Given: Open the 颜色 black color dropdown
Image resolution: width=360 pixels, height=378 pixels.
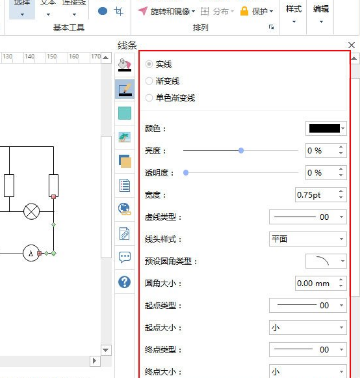Looking at the screenshot, I should click(326, 128).
